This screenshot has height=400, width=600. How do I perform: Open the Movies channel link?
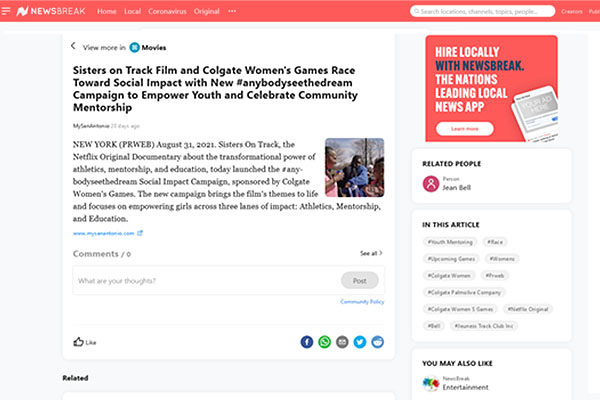(154, 47)
